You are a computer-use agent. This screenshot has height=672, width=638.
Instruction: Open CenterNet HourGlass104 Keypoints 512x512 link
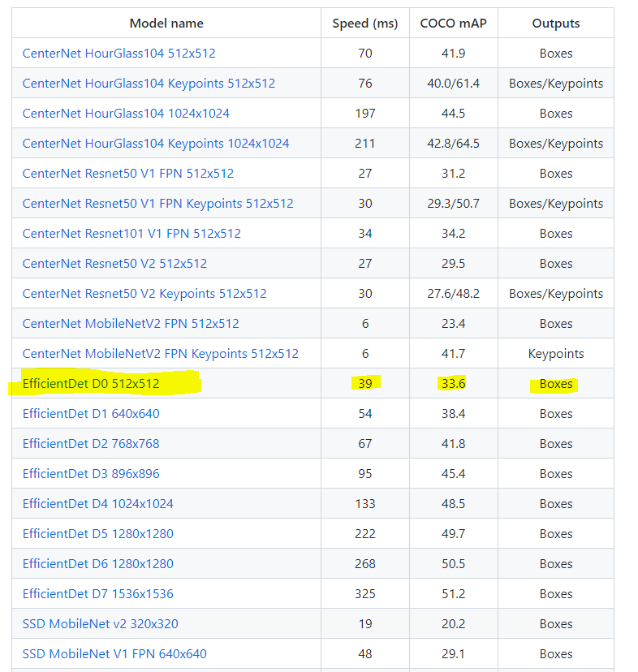[149, 83]
